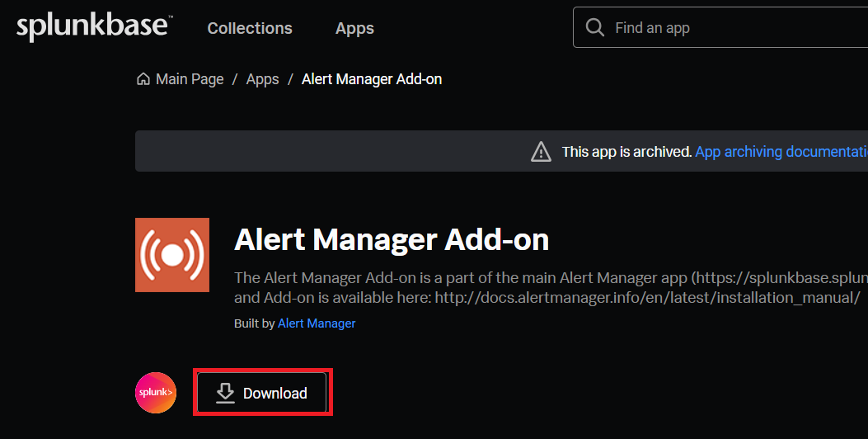Viewport: 868px width, 439px height.
Task: Open the Apps navigation item in header
Action: tap(354, 28)
